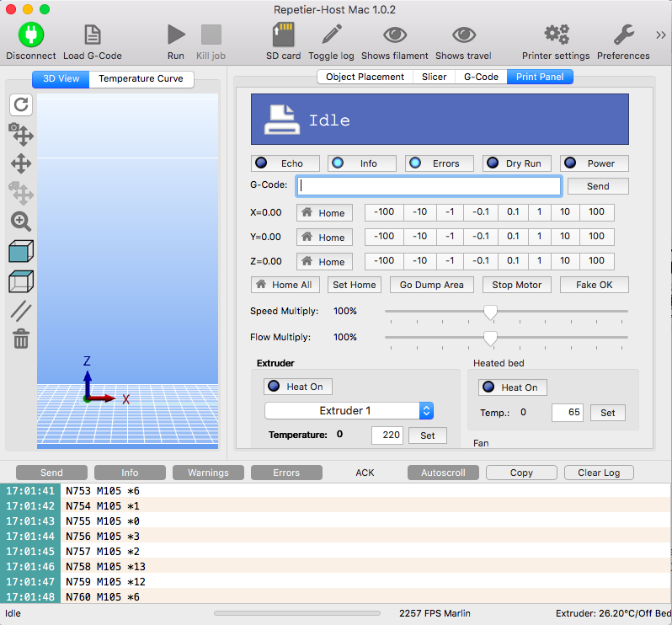Reset 3D view with the circular arrow
Image resolution: width=672 pixels, height=625 pixels.
(x=21, y=104)
